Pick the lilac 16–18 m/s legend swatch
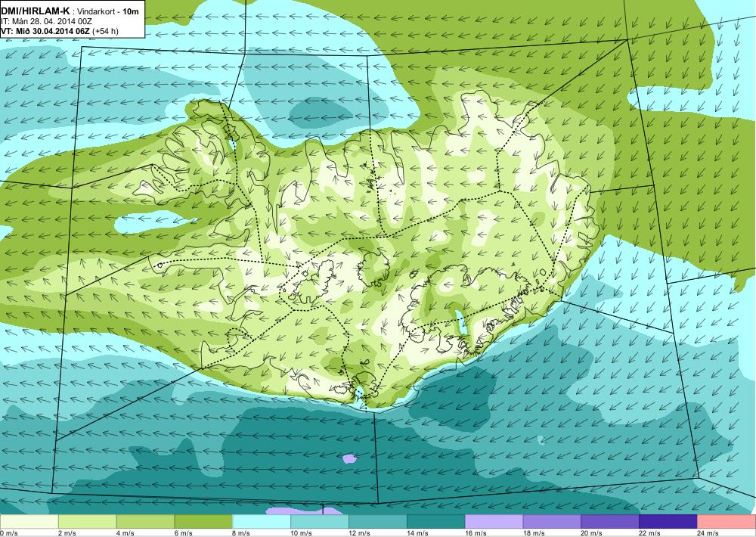Screen dimensions: 756x537 pos(494,522)
